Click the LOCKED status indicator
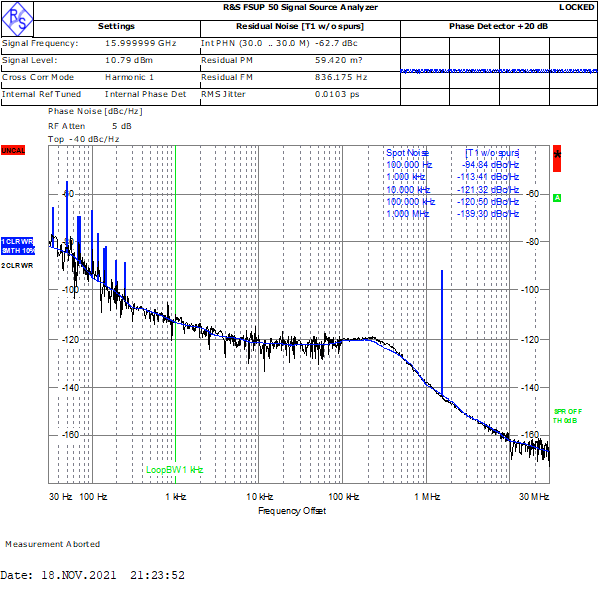Screen dimensions: 600x596 (576, 7)
